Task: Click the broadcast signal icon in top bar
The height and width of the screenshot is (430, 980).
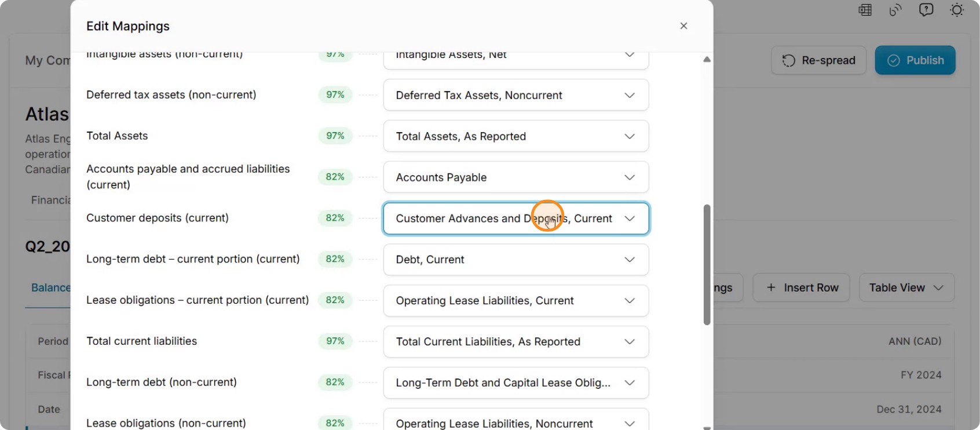Action: (895, 10)
